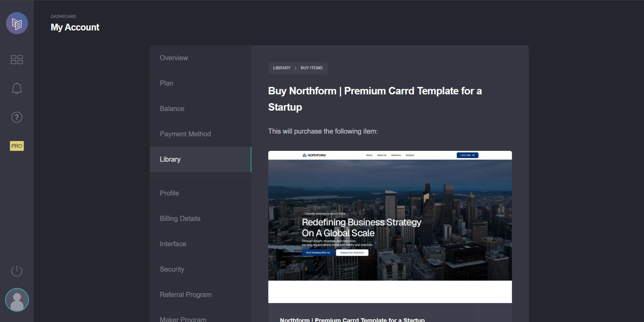Click the power log out icon
Viewport: 644px width, 322px height.
click(x=17, y=271)
